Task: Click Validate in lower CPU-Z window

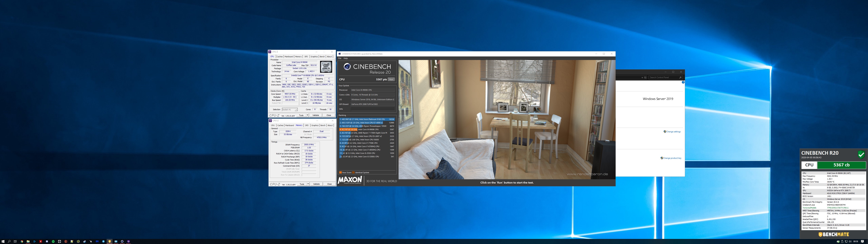Action: [x=316, y=184]
